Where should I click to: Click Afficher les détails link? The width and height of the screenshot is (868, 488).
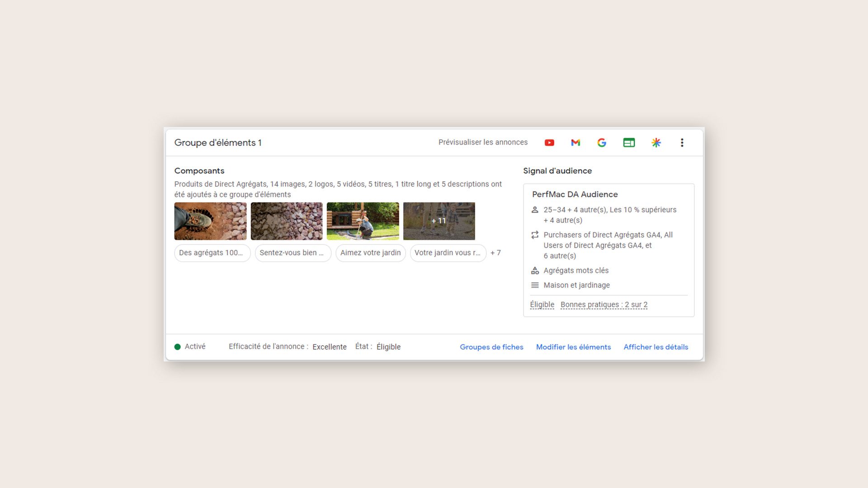pos(656,347)
